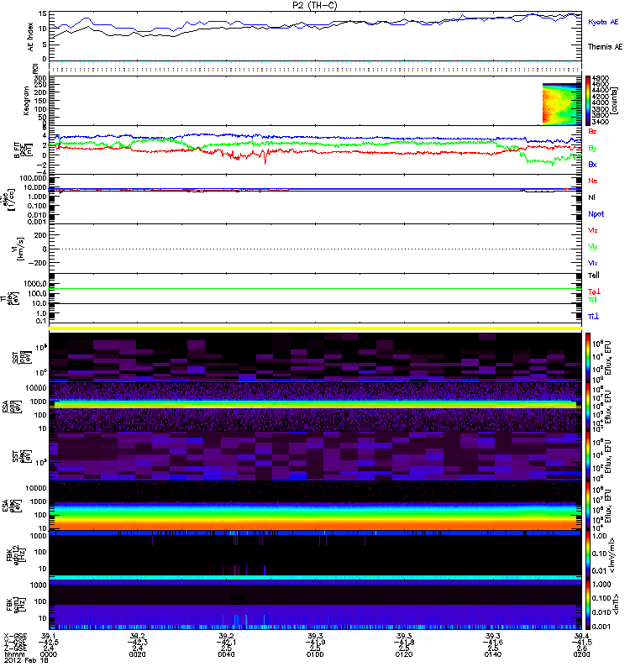Click the Themis AE legend label
630x672 pixels.
605,48
